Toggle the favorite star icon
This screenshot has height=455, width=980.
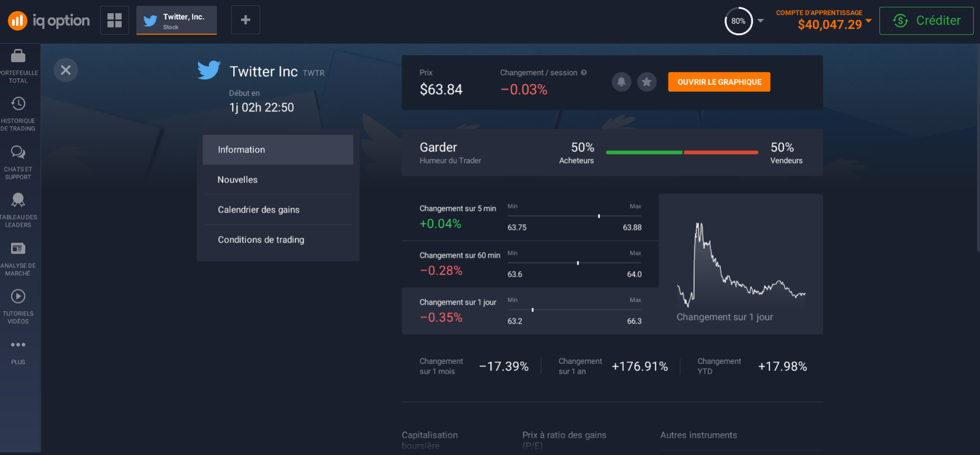647,82
